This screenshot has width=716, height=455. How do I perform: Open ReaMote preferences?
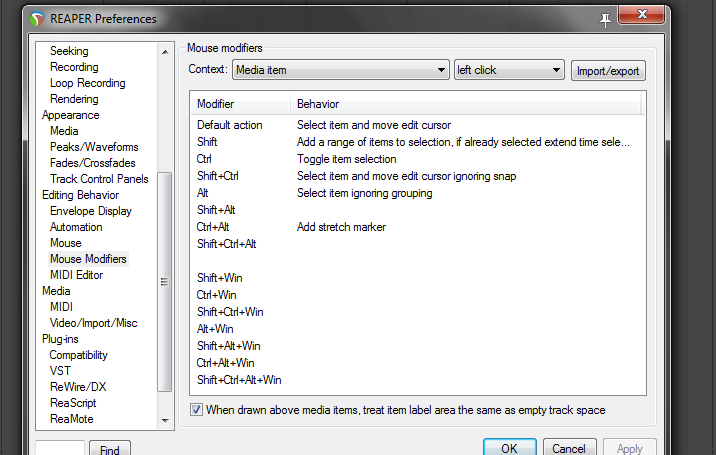coord(72,418)
